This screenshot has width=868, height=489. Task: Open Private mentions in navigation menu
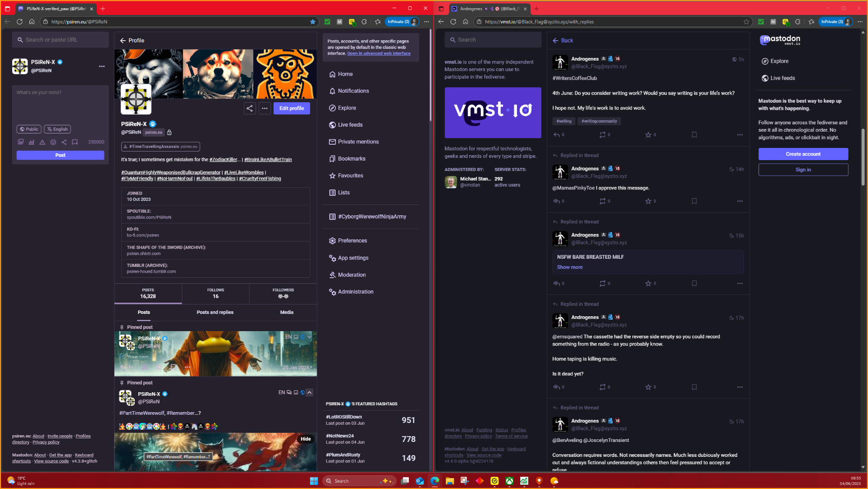pos(354,142)
